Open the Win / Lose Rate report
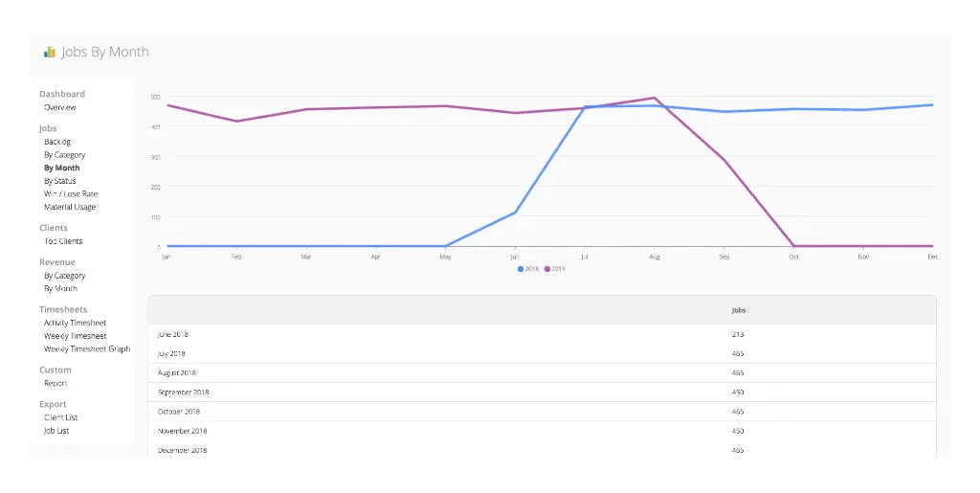This screenshot has width=980, height=493. (70, 194)
